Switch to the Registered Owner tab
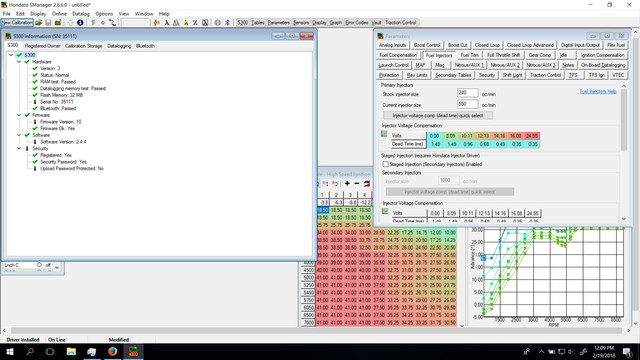This screenshot has width=640, height=360. pos(42,46)
